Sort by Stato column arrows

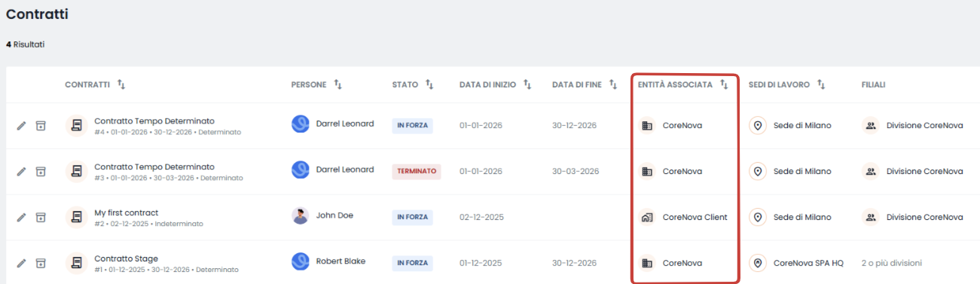[x=429, y=85]
